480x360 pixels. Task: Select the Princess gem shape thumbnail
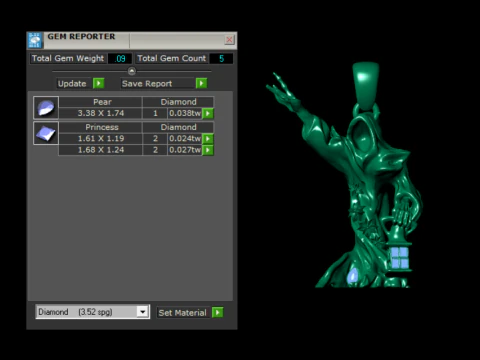(x=46, y=133)
